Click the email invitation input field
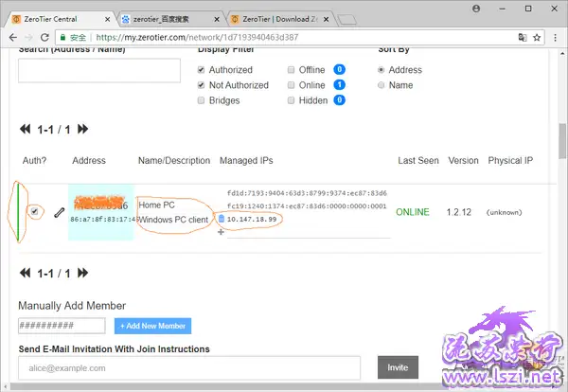 (x=189, y=368)
